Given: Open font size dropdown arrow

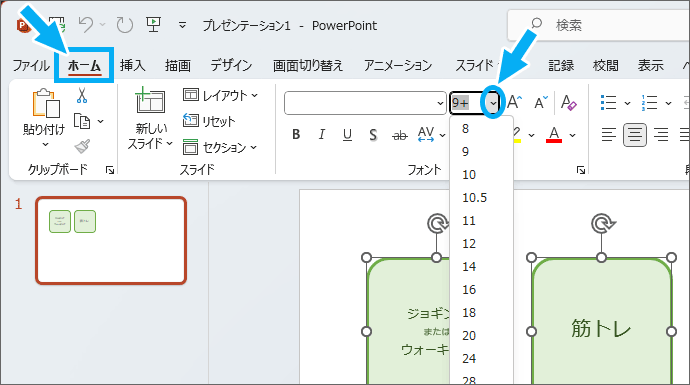Looking at the screenshot, I should coord(493,103).
